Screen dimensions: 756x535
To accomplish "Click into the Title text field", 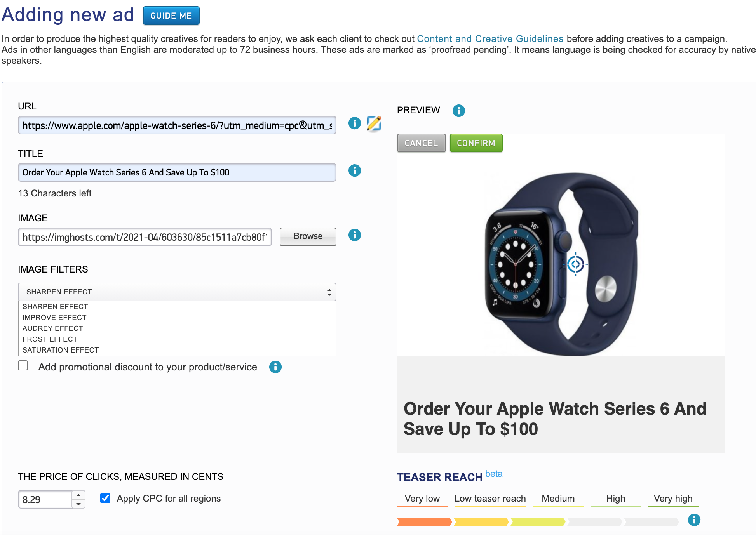I will pos(177,172).
